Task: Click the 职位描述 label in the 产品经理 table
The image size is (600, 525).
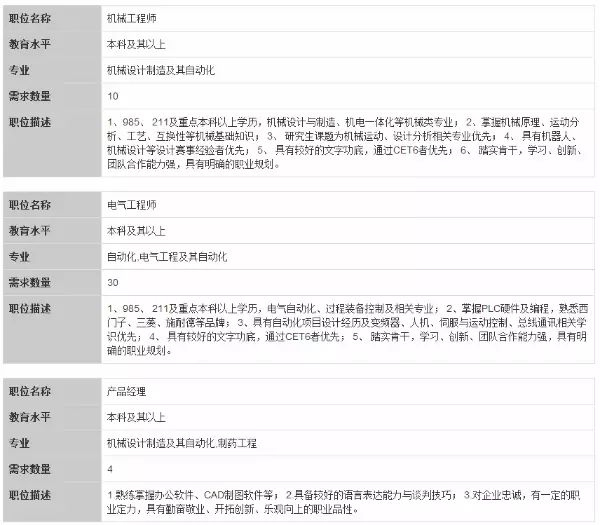Action: tap(29, 495)
